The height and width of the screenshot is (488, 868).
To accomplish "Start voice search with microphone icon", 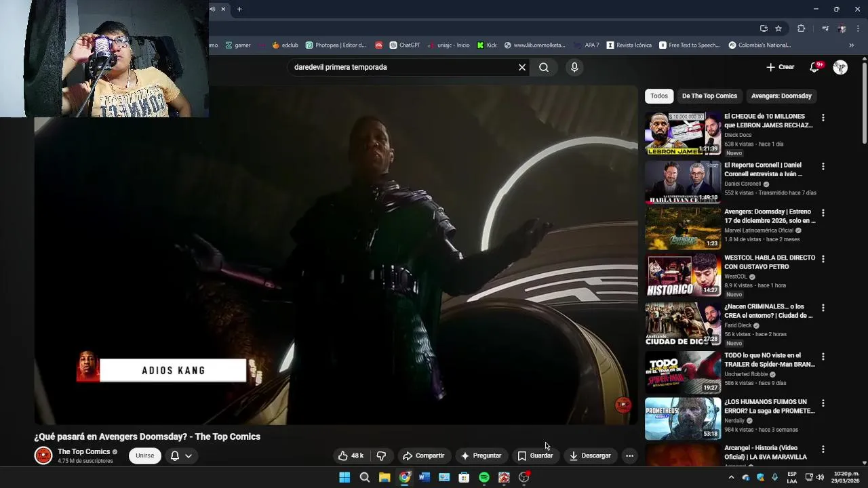I will 574,67.
